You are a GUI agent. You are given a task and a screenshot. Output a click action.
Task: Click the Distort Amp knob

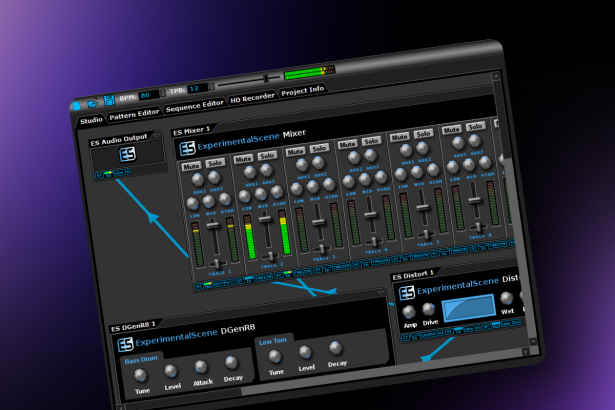click(x=409, y=312)
